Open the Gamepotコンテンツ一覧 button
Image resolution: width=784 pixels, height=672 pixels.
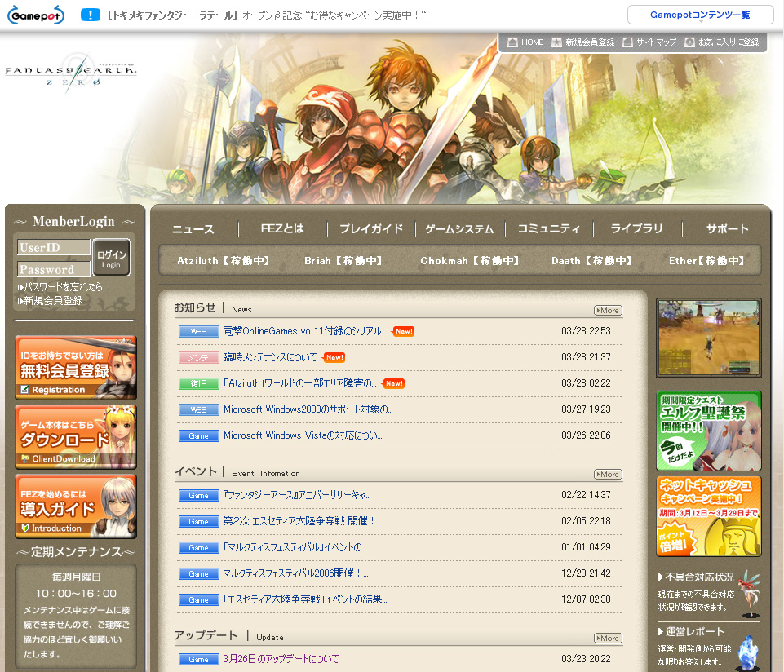[700, 15]
